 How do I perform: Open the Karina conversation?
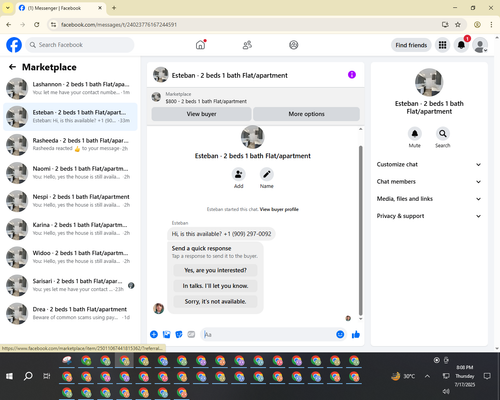click(70, 229)
